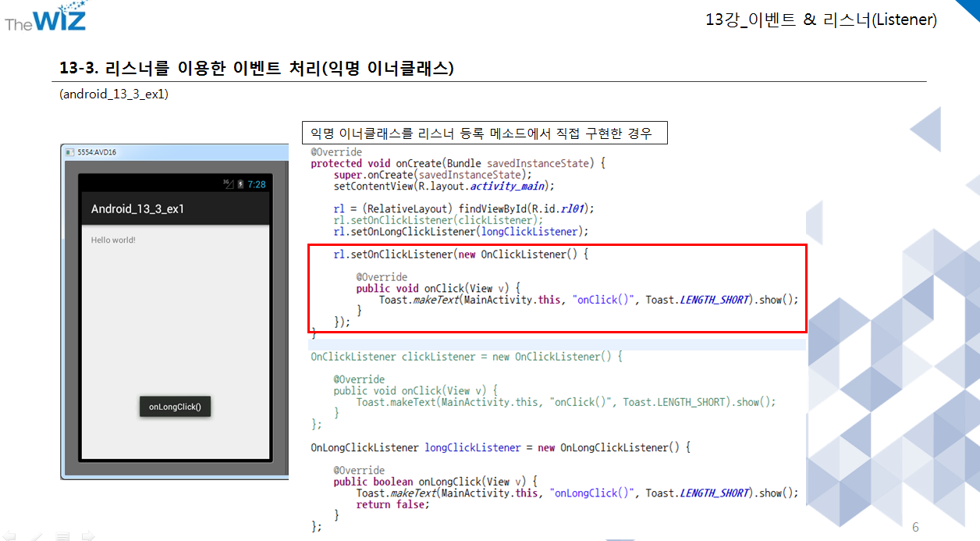
Task: Click the return false; code line
Action: click(392, 504)
